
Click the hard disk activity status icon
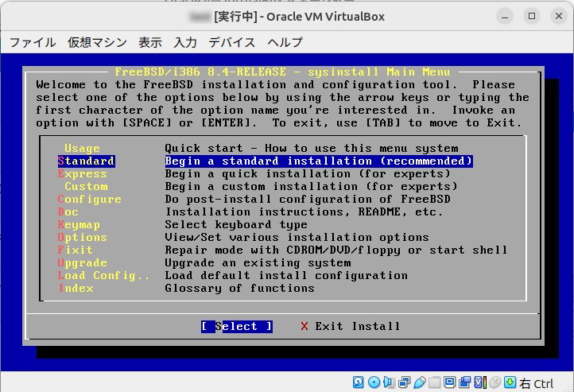[358, 382]
